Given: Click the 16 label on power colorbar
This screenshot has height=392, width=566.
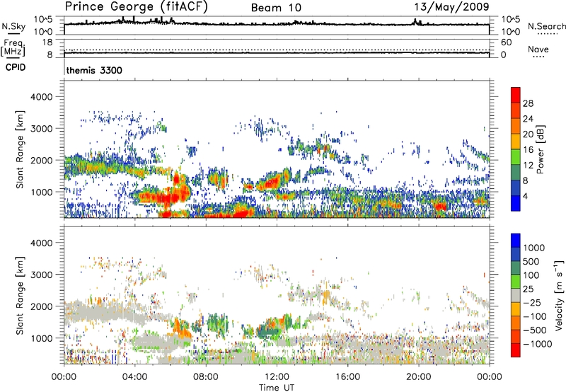Looking at the screenshot, I should click(528, 150).
